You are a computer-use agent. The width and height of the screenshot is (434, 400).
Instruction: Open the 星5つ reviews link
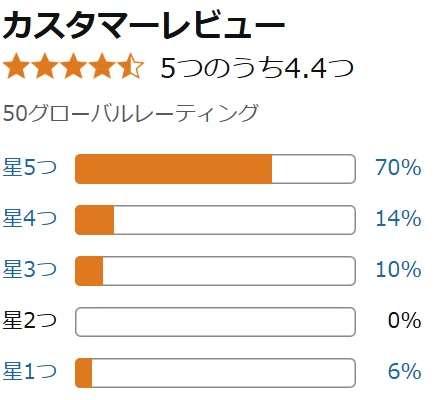[x=30, y=167]
